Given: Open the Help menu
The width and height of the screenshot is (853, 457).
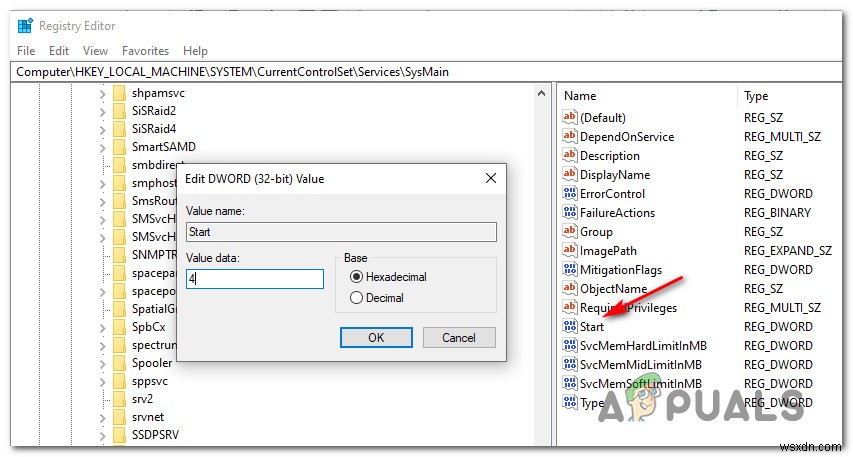Looking at the screenshot, I should point(195,51).
